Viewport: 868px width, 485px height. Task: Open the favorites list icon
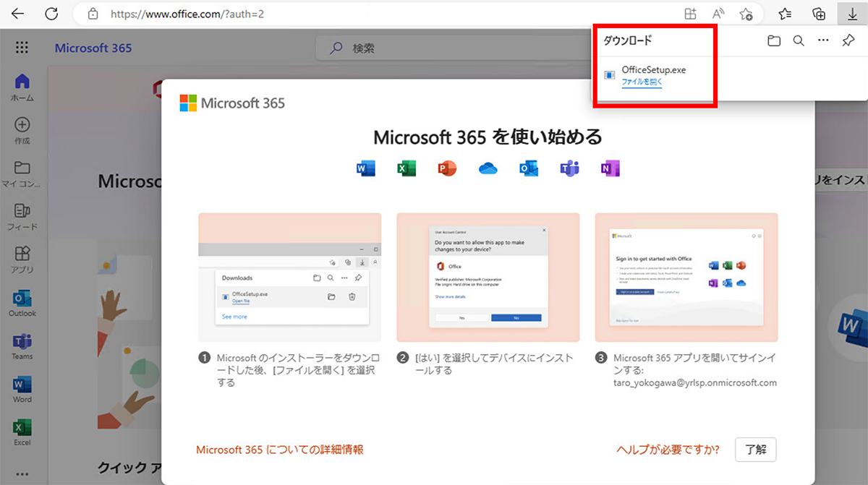pos(786,14)
